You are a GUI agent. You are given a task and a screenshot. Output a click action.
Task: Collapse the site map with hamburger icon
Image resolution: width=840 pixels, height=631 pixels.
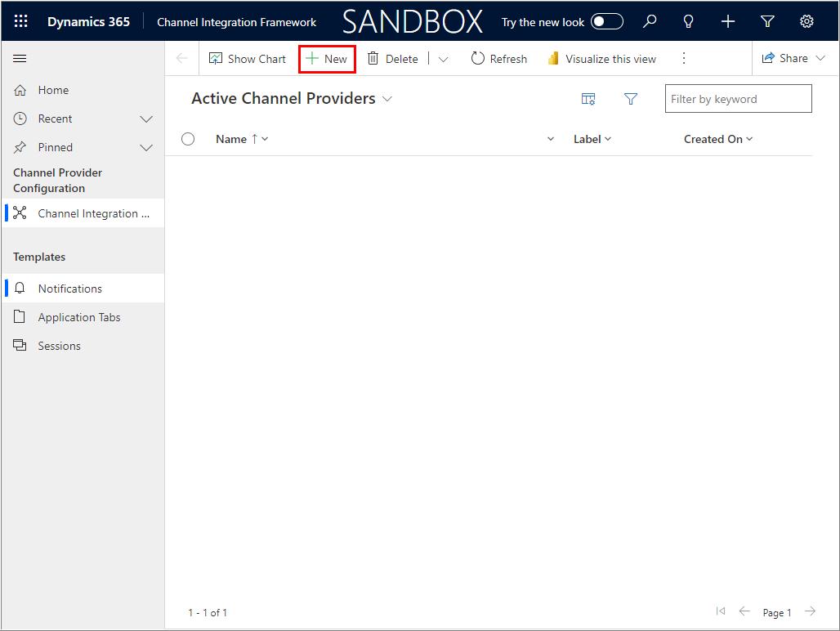[x=20, y=58]
